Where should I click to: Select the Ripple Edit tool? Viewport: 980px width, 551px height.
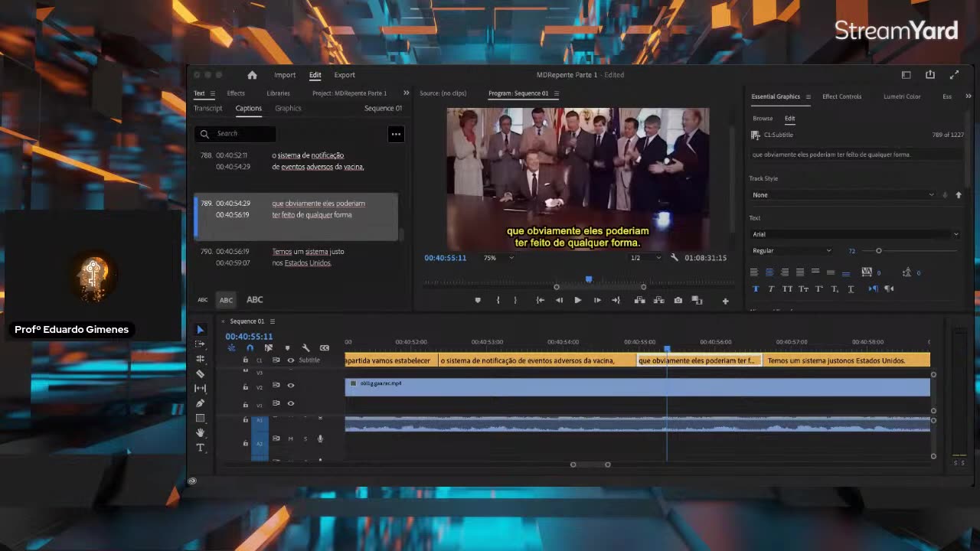(x=200, y=359)
